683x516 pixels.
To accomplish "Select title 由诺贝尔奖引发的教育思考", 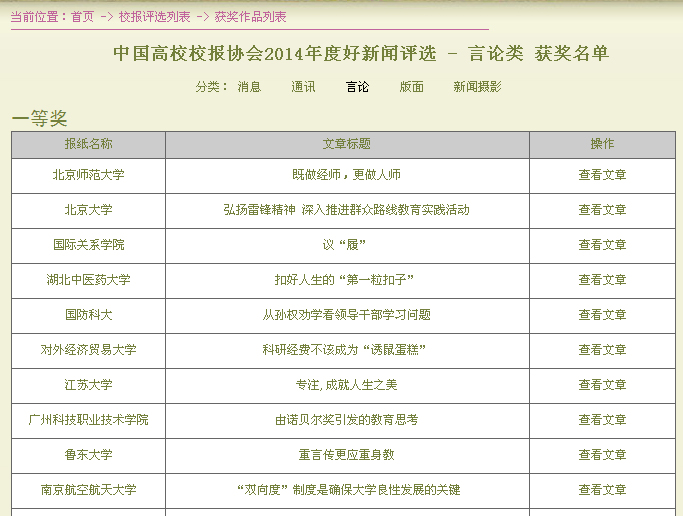I will tap(347, 420).
